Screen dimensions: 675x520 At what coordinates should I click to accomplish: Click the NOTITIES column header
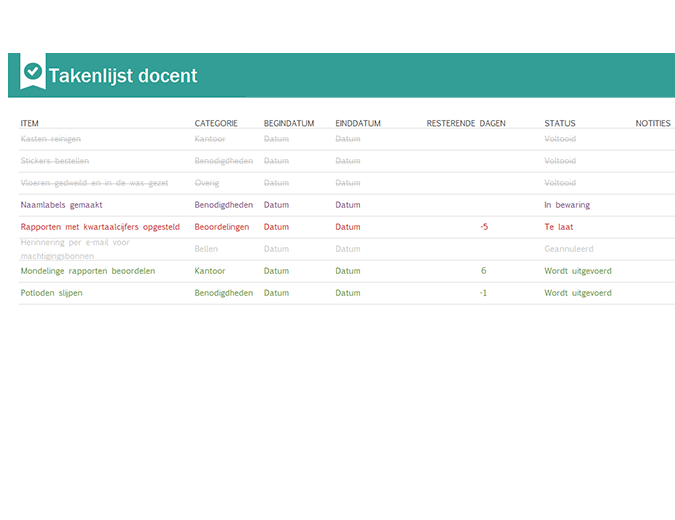[653, 123]
